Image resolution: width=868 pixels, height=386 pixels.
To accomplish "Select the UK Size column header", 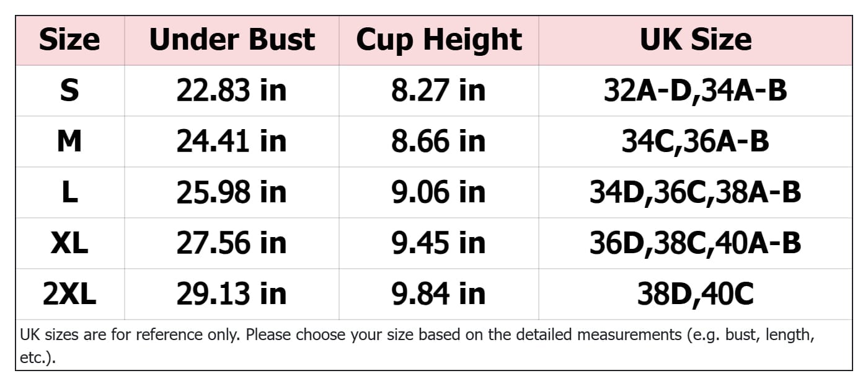I will click(x=695, y=40).
